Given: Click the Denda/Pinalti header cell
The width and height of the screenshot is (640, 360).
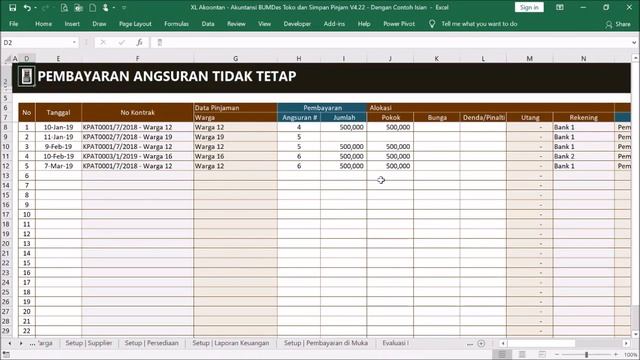Looking at the screenshot, I should click(x=483, y=118).
